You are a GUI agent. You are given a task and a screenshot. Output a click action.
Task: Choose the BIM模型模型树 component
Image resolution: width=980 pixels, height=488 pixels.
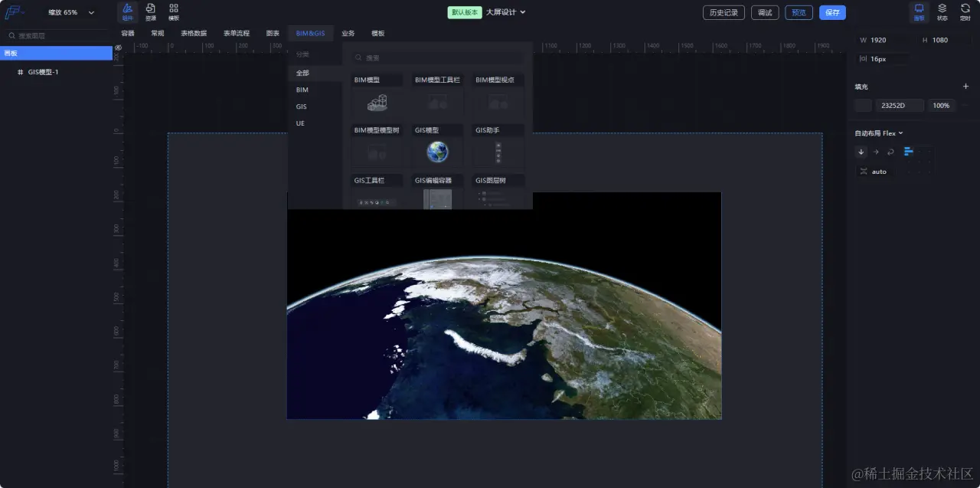click(x=377, y=146)
